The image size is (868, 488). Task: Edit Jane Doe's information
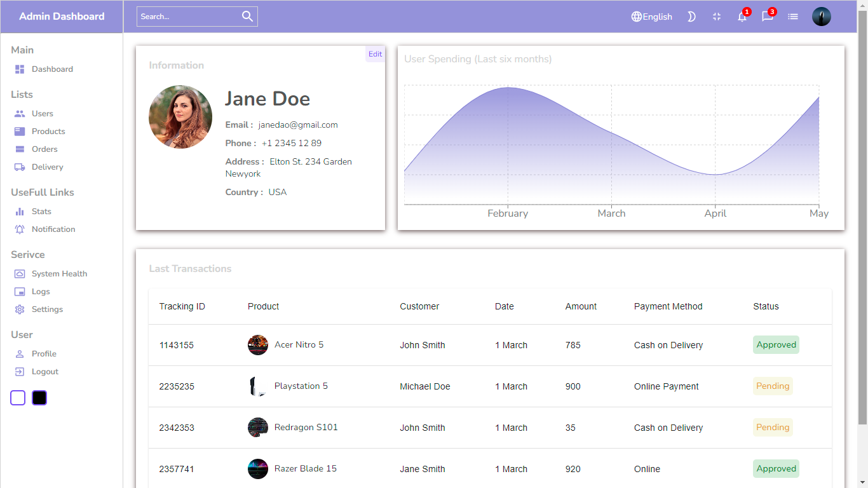pos(375,54)
